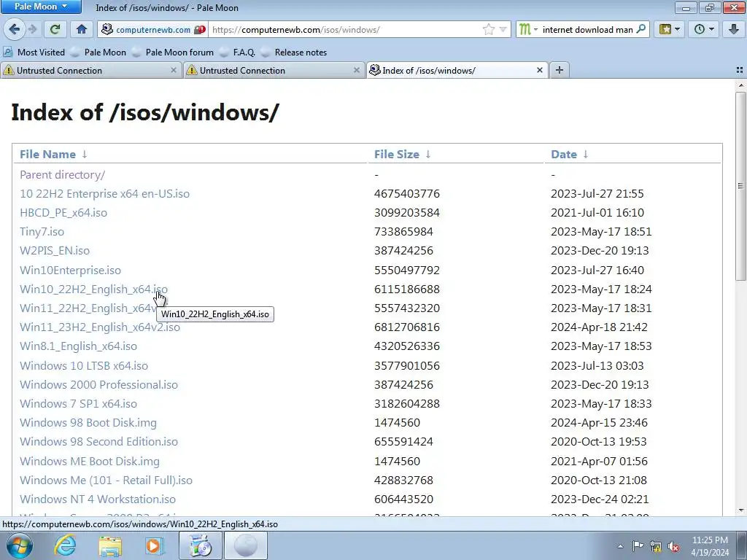
Task: Open the taskbar clock showing 11:25 PM
Action: click(710, 546)
